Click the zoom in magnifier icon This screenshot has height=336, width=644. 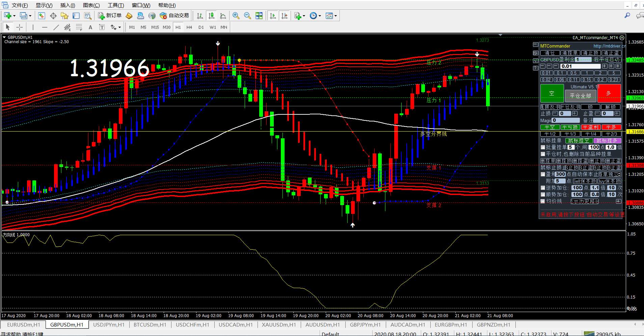point(236,16)
